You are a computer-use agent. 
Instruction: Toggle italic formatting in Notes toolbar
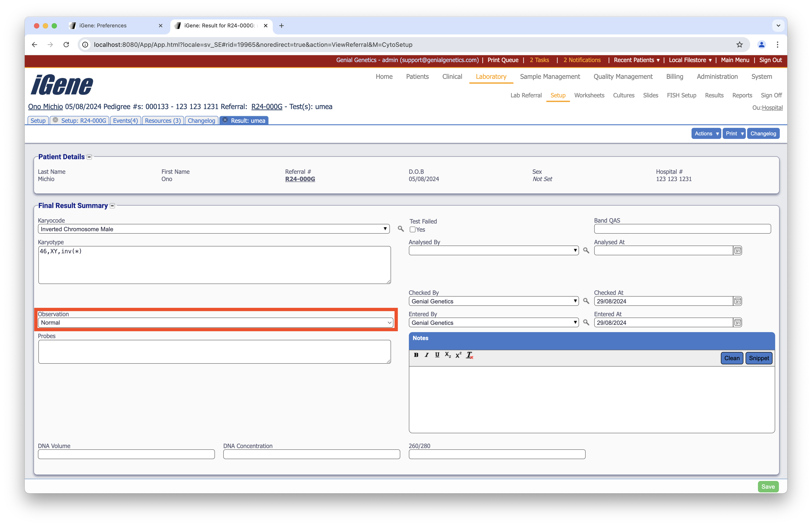click(x=427, y=355)
